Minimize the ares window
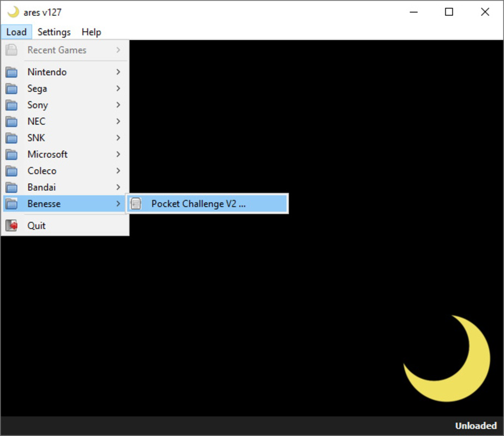 [x=413, y=12]
